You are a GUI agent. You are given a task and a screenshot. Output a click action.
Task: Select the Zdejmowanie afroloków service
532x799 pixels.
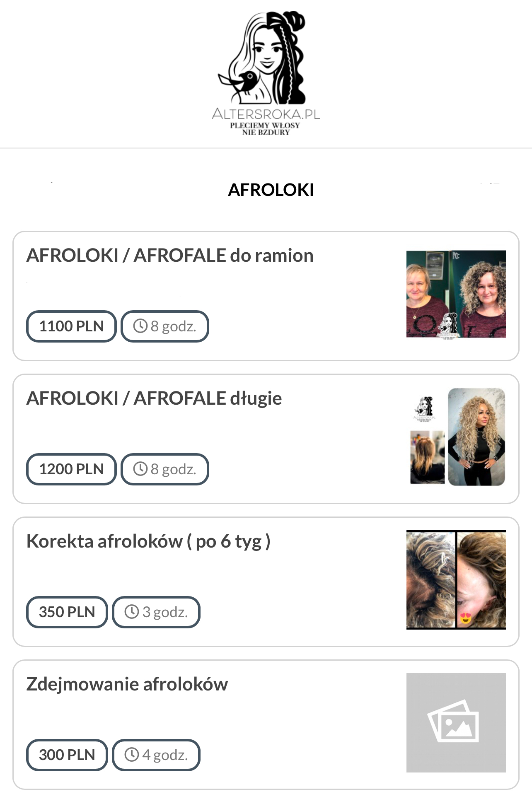click(127, 684)
